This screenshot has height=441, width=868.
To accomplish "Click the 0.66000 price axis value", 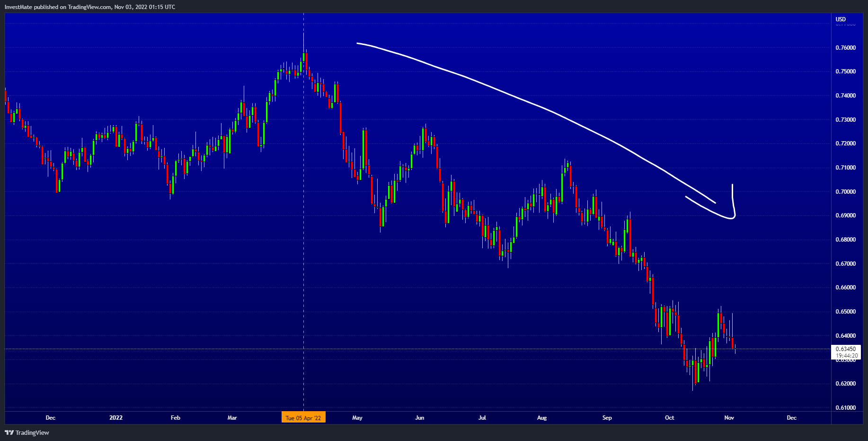I will pyautogui.click(x=846, y=288).
